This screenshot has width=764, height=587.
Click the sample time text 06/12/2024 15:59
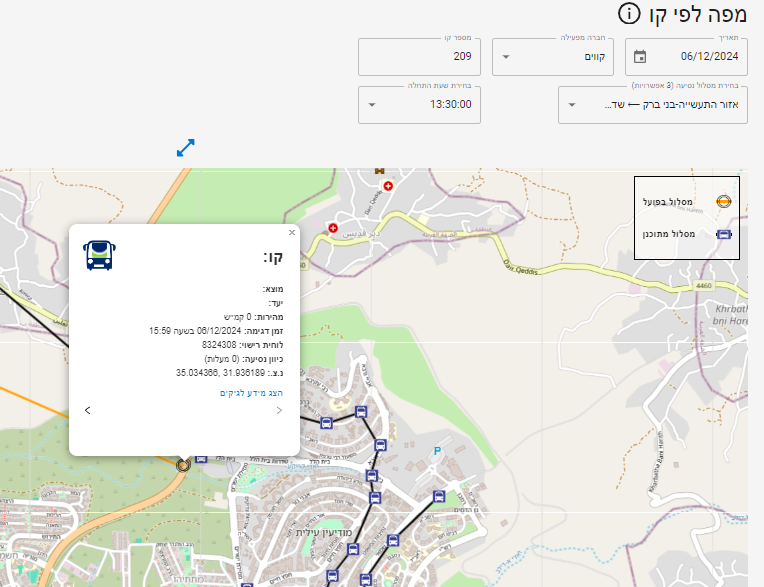[195, 331]
